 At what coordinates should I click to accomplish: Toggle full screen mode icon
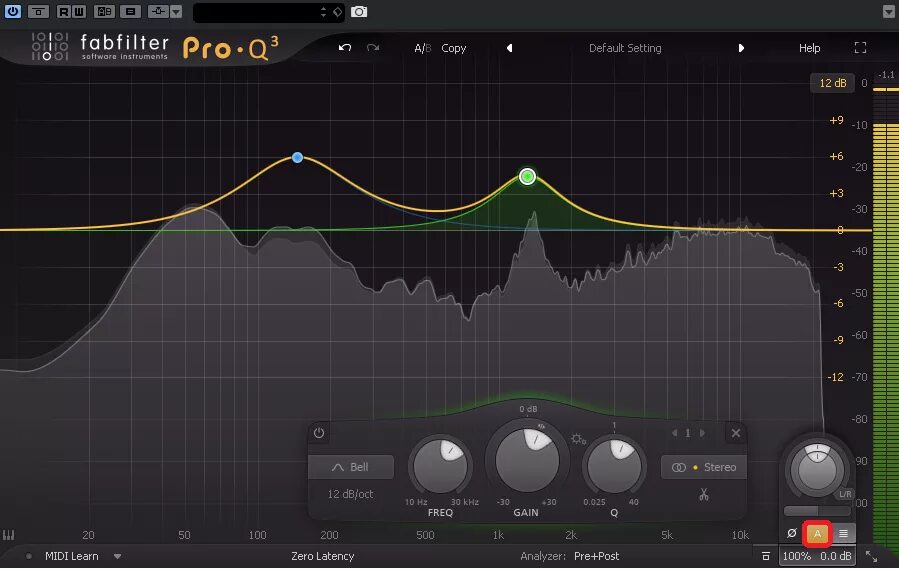click(x=860, y=48)
